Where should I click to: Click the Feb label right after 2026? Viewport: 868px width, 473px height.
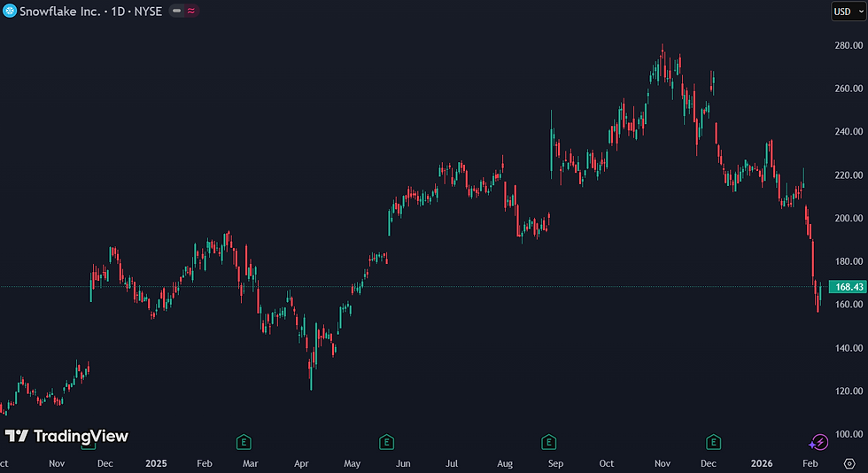point(810,463)
